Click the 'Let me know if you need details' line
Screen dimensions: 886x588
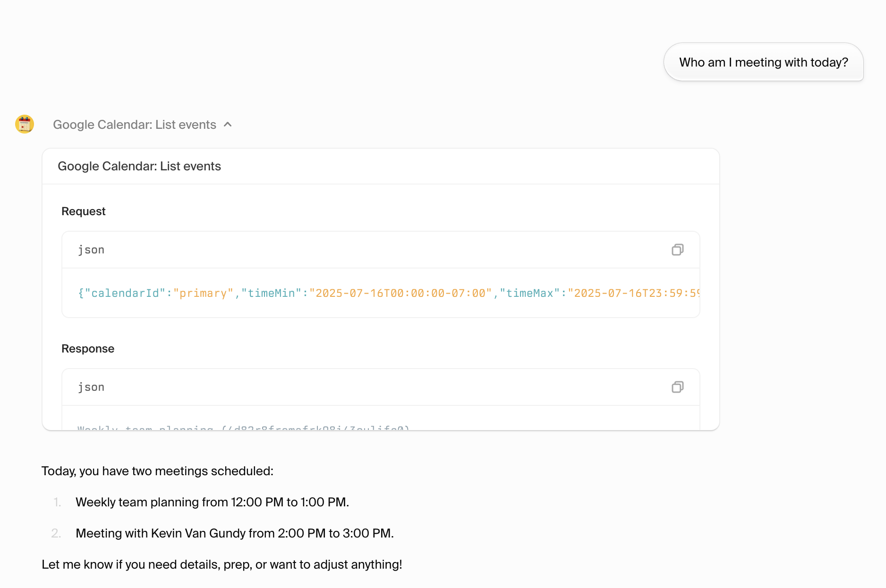pos(221,564)
